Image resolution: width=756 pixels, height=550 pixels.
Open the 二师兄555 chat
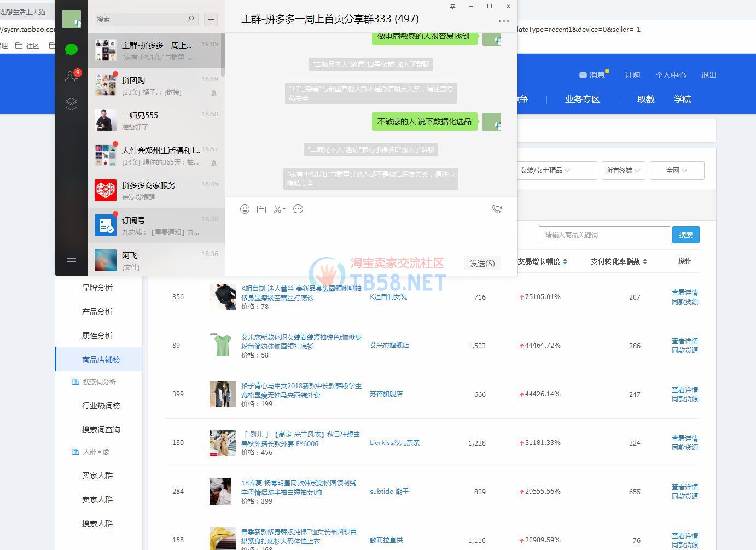click(x=156, y=120)
